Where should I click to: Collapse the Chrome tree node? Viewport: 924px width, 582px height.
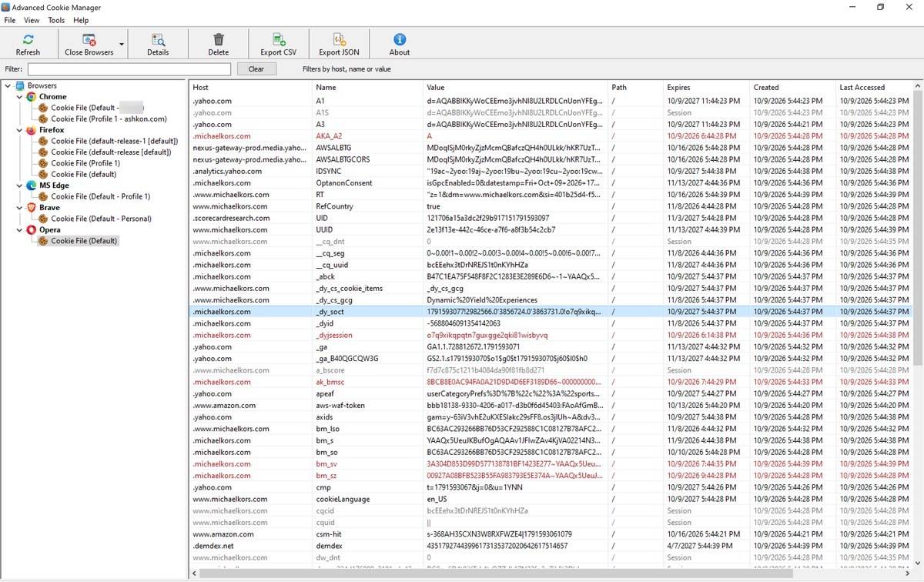pyautogui.click(x=19, y=97)
